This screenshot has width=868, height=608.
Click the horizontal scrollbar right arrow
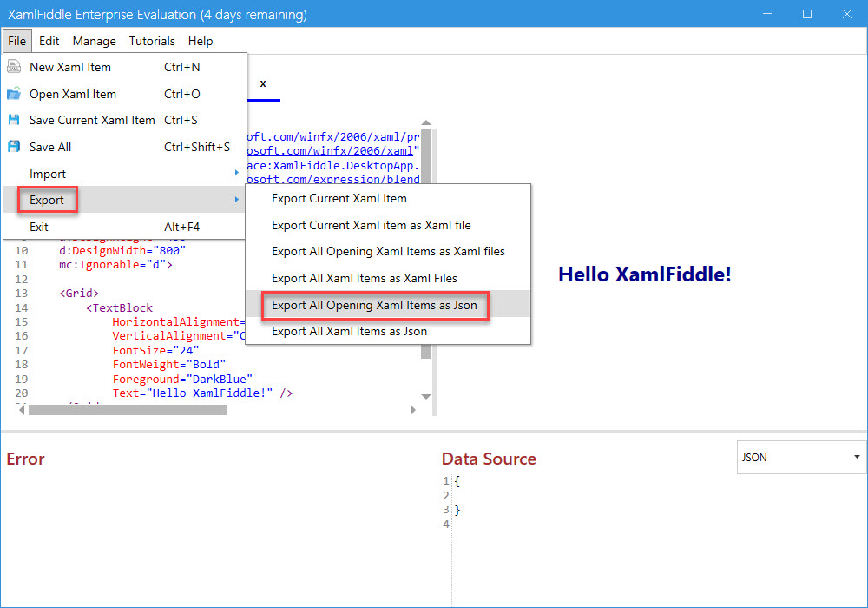coord(412,410)
